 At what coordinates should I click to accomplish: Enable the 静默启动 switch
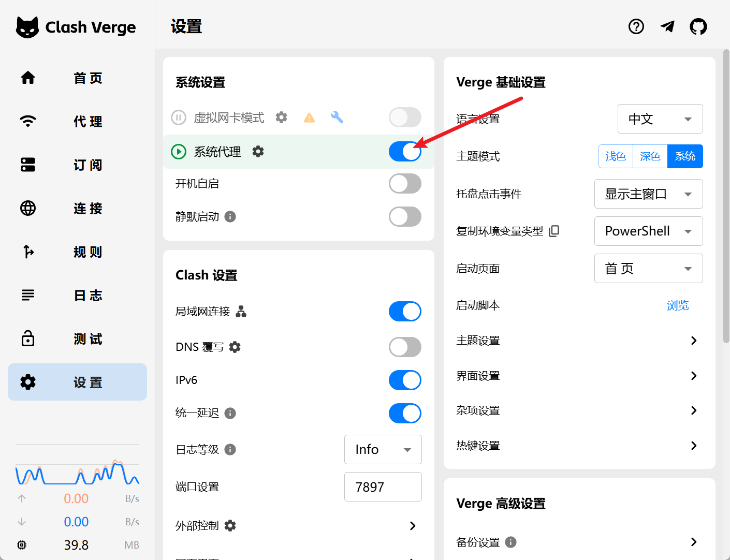[x=405, y=217]
